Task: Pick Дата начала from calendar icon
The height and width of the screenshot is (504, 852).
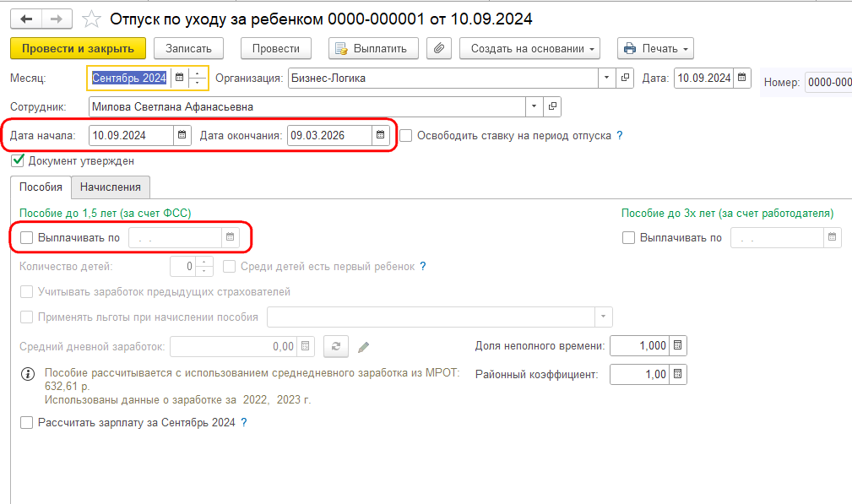Action: click(182, 135)
